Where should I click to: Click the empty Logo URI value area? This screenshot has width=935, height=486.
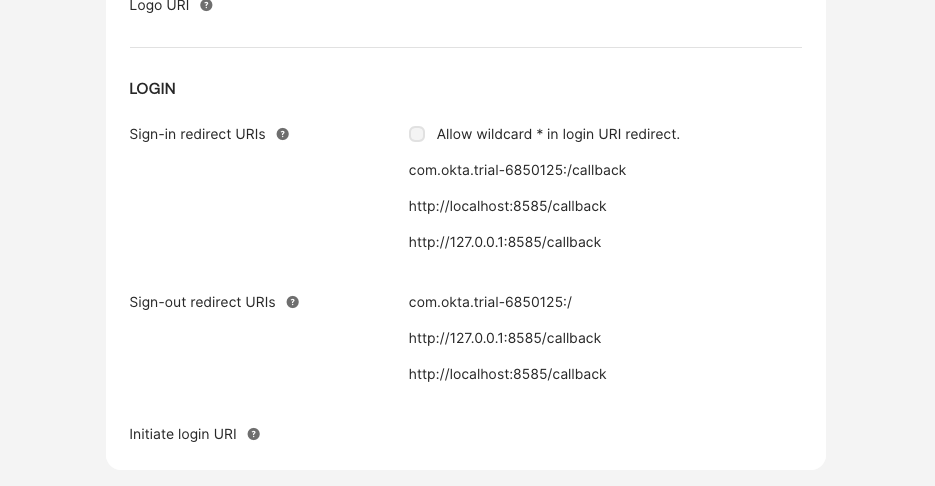[605, 6]
